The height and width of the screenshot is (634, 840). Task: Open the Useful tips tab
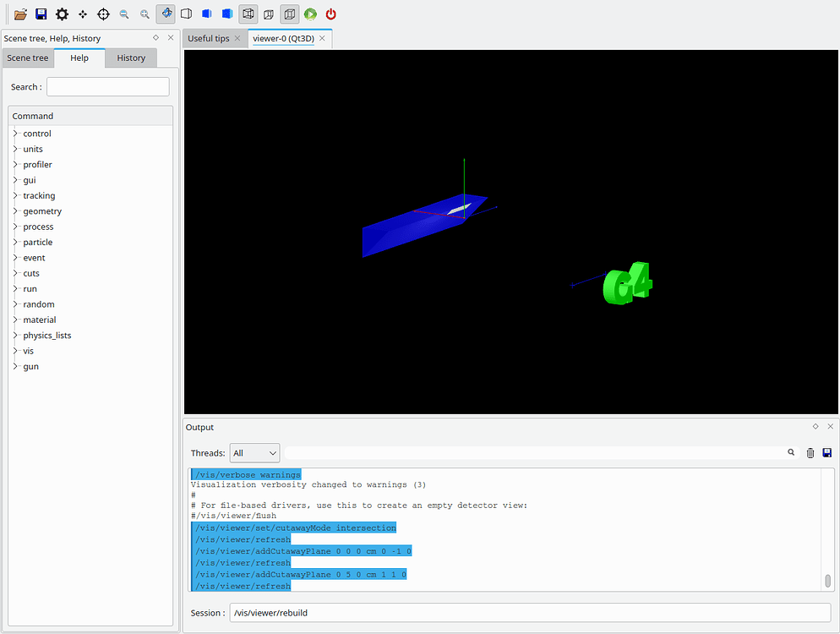208,38
